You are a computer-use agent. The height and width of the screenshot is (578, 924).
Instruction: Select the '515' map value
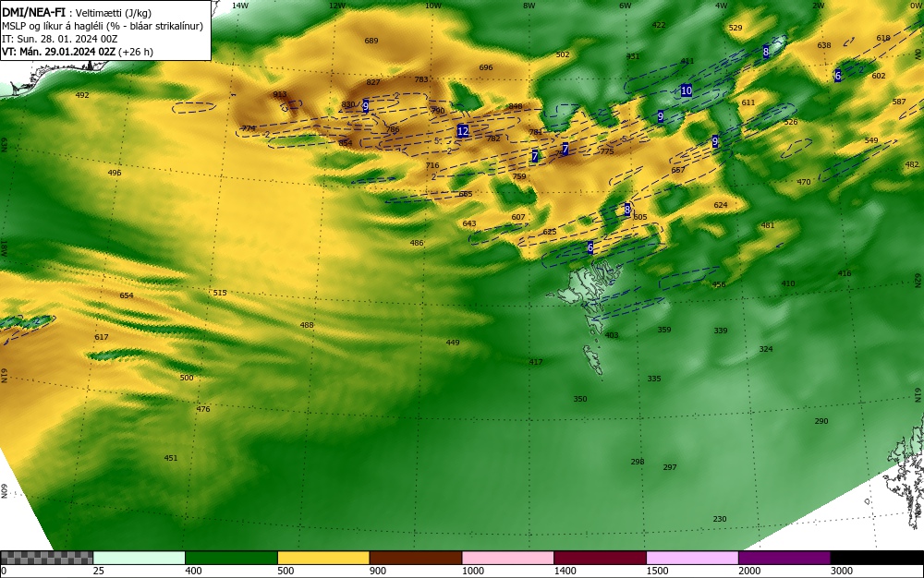point(220,293)
